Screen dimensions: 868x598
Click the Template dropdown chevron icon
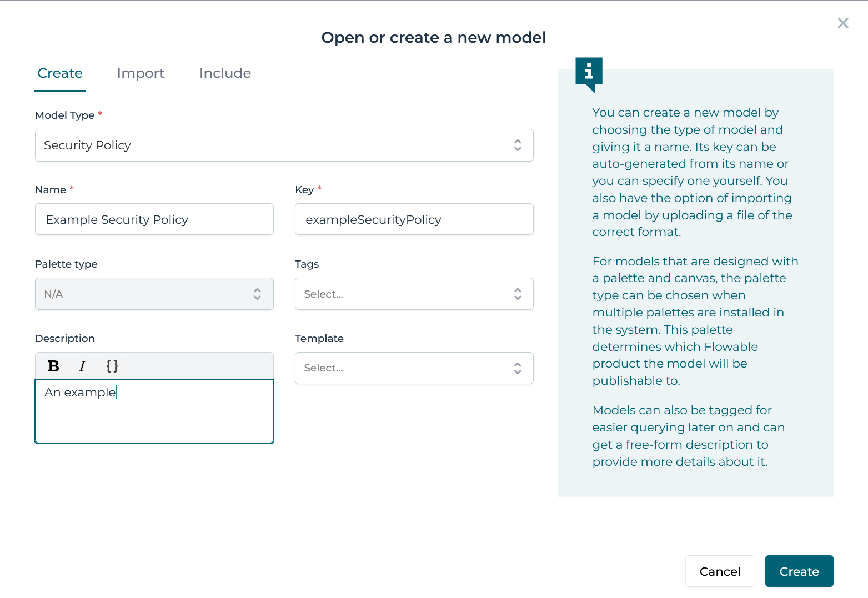pyautogui.click(x=517, y=368)
